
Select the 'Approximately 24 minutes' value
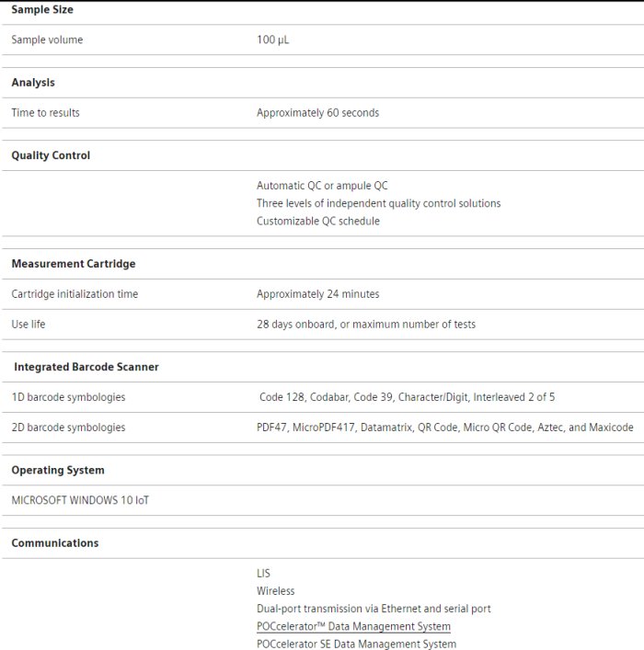click(x=317, y=294)
